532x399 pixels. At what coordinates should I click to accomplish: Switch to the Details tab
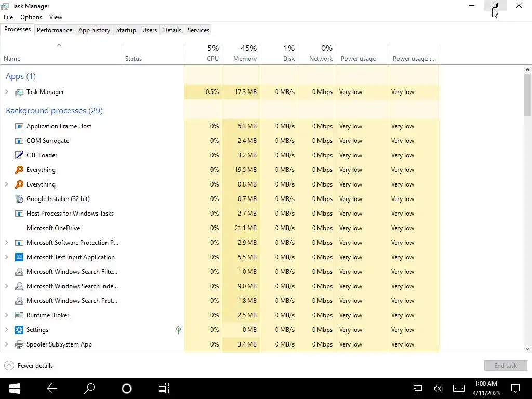pos(172,30)
